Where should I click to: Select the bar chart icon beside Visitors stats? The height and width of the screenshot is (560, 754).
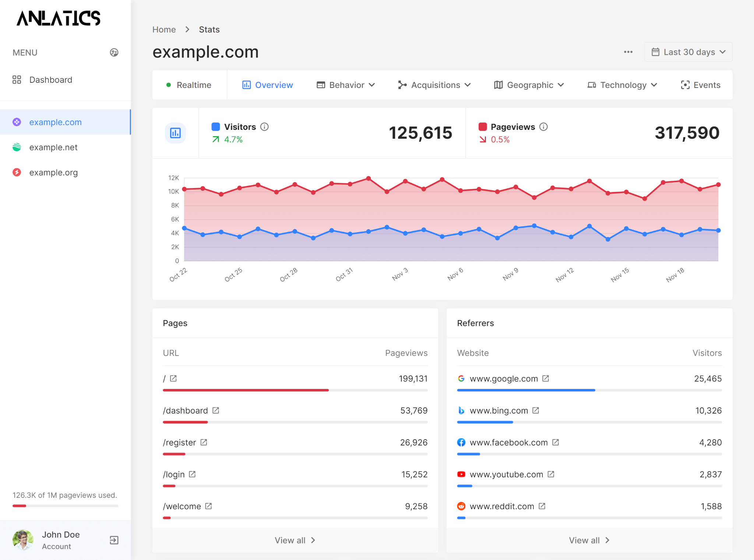click(x=175, y=133)
